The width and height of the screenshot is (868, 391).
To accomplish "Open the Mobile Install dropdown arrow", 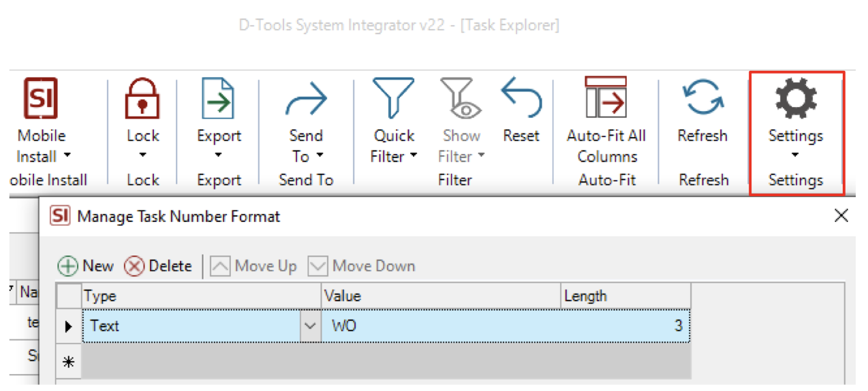I will click(67, 156).
